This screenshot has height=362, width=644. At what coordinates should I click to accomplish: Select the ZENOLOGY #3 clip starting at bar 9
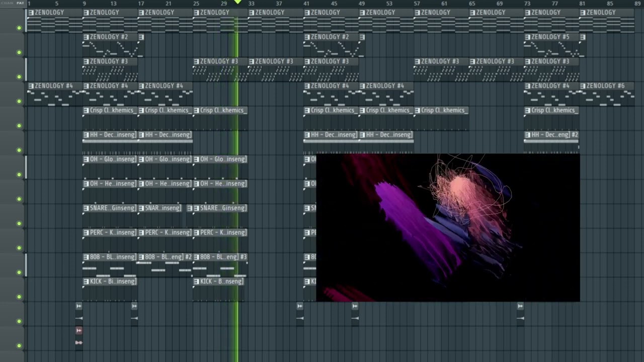click(x=110, y=69)
